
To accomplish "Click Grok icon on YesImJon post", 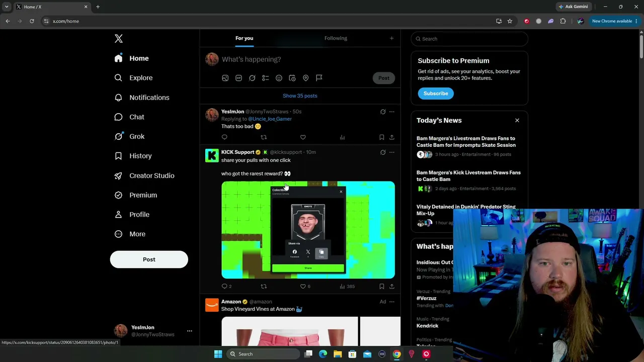I will tap(383, 112).
